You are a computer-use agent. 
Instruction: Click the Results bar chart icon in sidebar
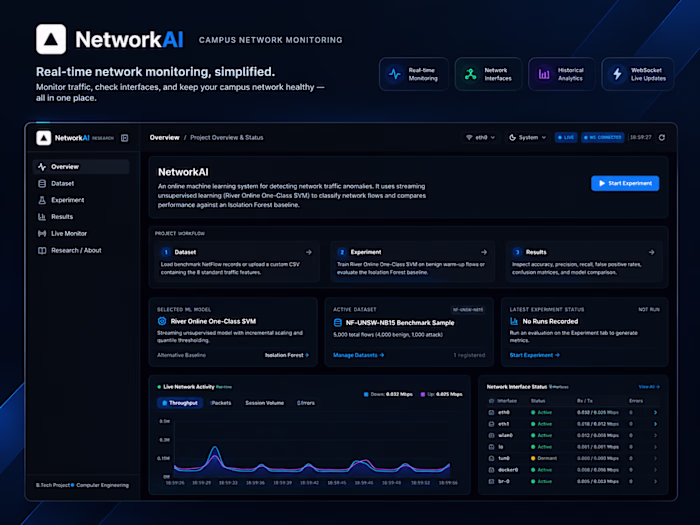tap(42, 217)
